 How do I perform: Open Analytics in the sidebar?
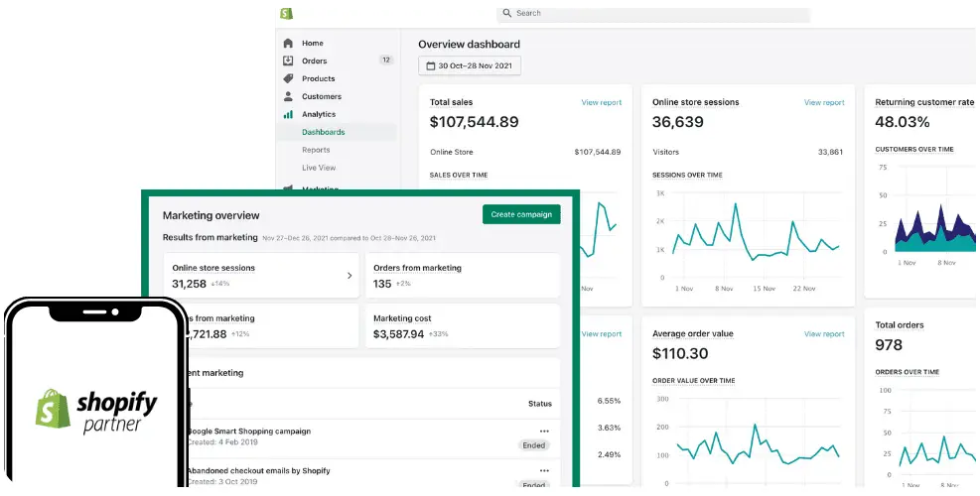pyautogui.click(x=319, y=114)
